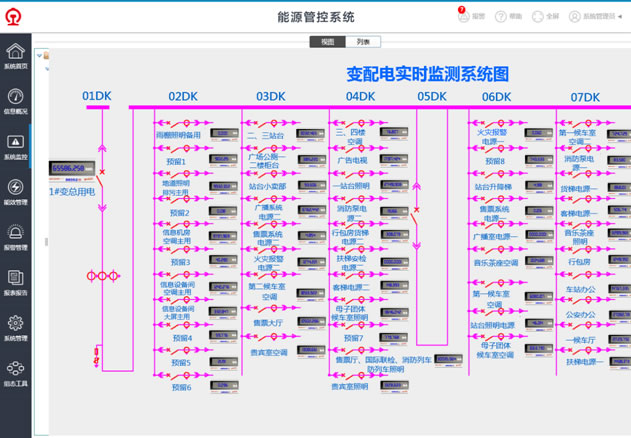Viewport: 631px width, 438px height.
Task: Click the meter display beside 售票大厅
Action: point(311,322)
